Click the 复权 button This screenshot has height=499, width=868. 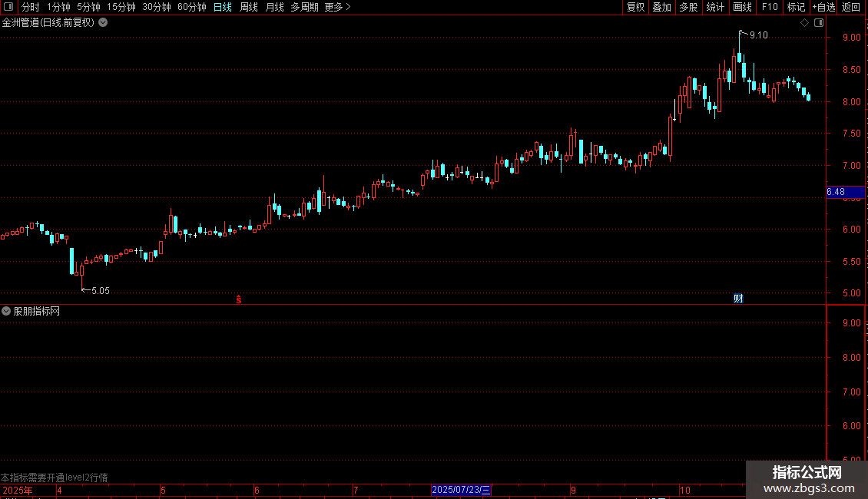(x=635, y=7)
